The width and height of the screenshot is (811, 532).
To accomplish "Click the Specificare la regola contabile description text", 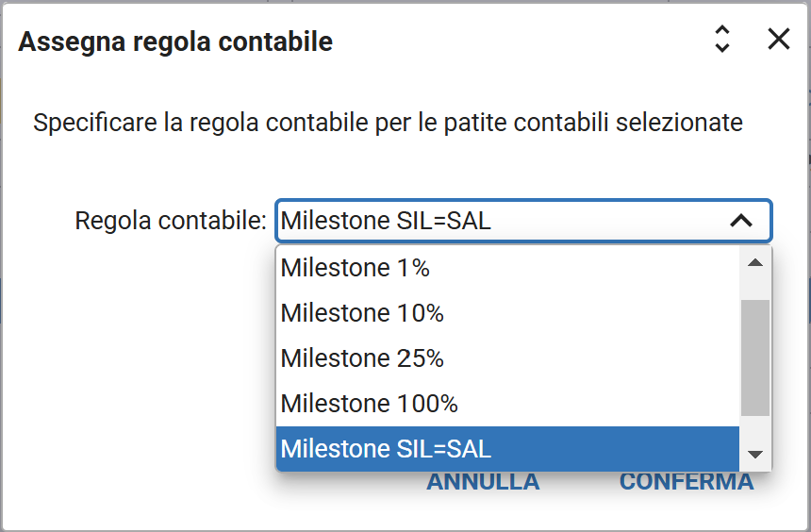I will click(388, 123).
